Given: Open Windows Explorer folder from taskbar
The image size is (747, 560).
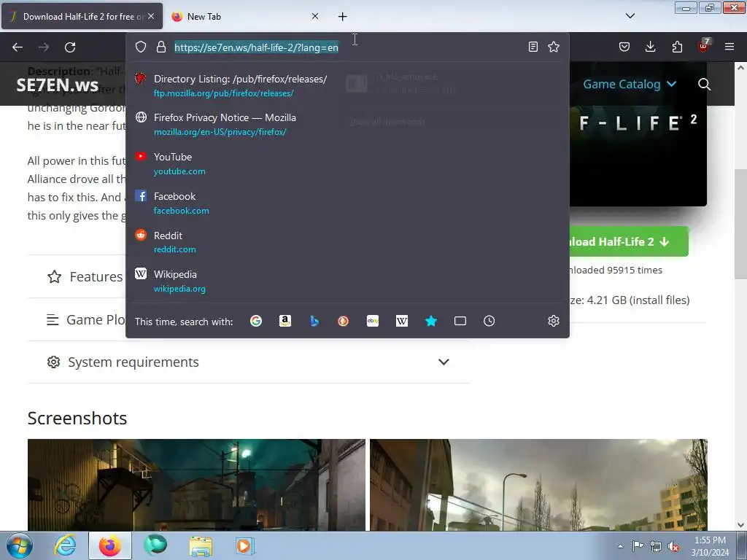Looking at the screenshot, I should (201, 546).
